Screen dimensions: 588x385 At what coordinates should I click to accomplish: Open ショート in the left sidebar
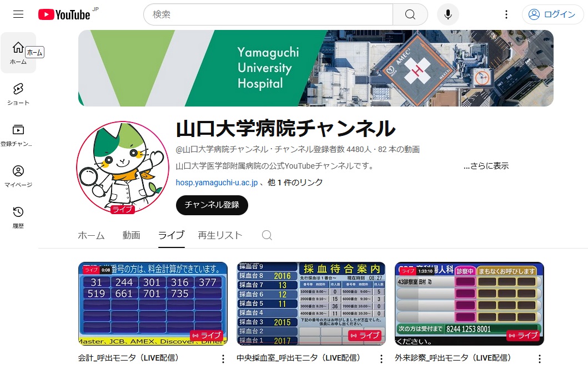click(18, 94)
